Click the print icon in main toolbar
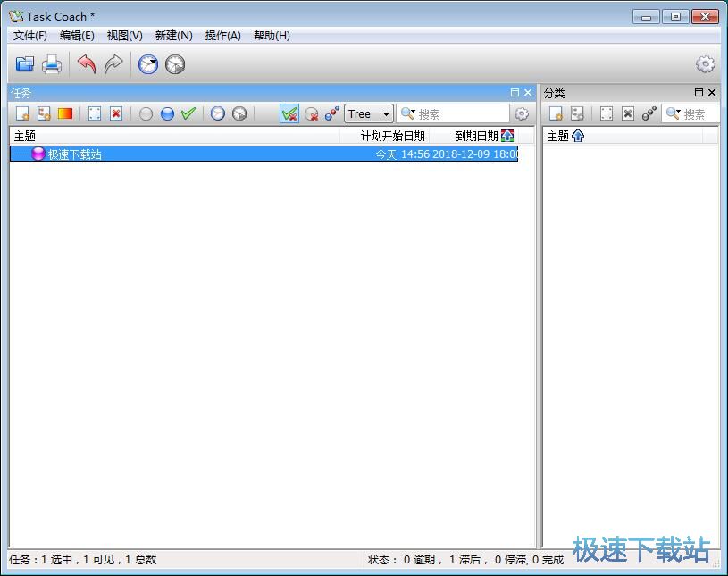The image size is (728, 576). pos(52,64)
